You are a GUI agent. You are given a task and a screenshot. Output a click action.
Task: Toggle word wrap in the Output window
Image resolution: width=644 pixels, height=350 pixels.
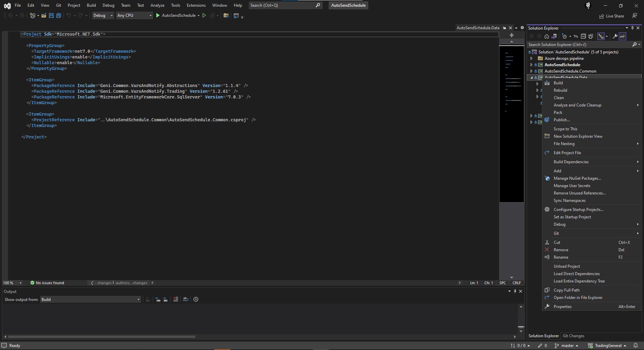(x=185, y=299)
